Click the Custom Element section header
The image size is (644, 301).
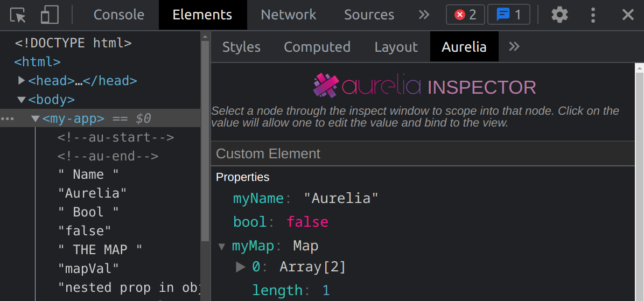tap(423, 153)
